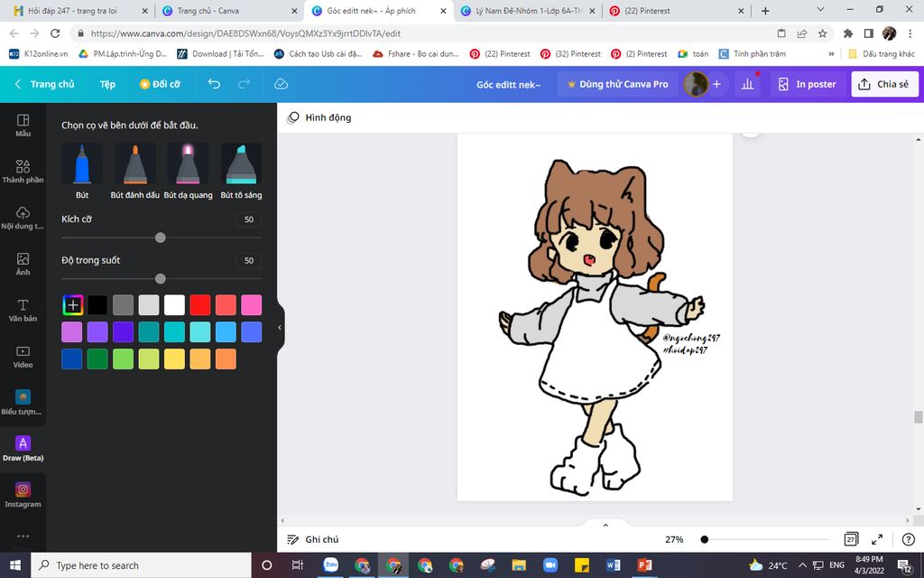Show more sidebar apps with ellipsis

pos(23,536)
